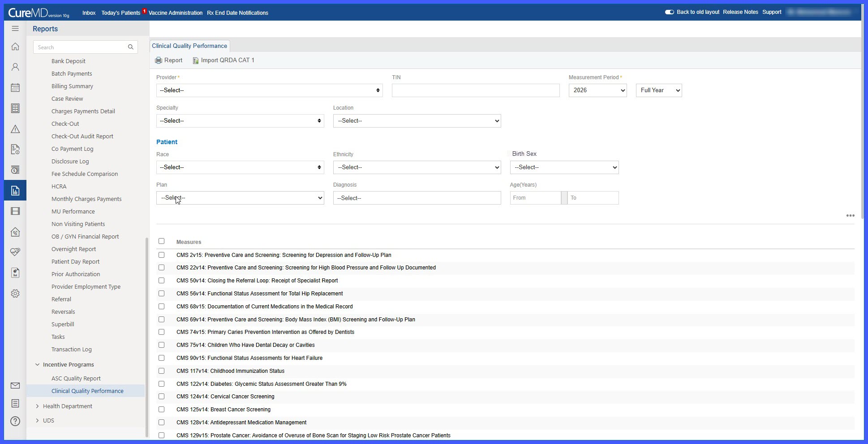Open the hamburger menu icon
The image size is (868, 444).
[x=15, y=29]
